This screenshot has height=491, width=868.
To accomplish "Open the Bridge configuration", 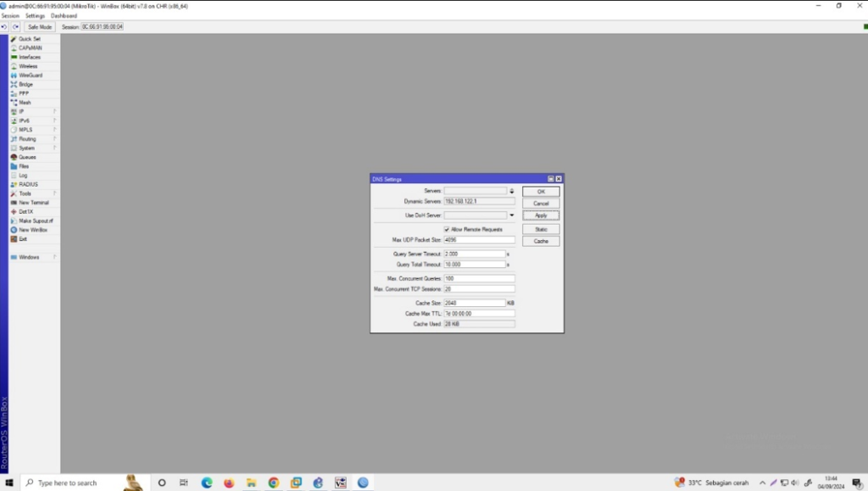I will (25, 84).
